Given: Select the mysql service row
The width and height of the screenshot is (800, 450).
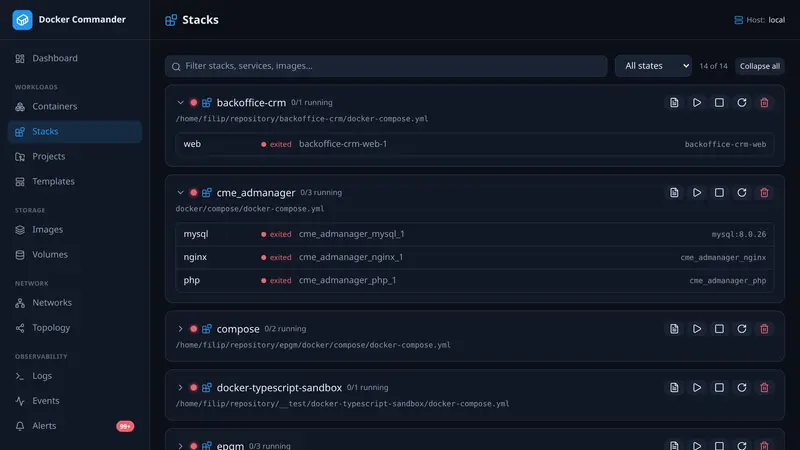Looking at the screenshot, I should (x=474, y=234).
